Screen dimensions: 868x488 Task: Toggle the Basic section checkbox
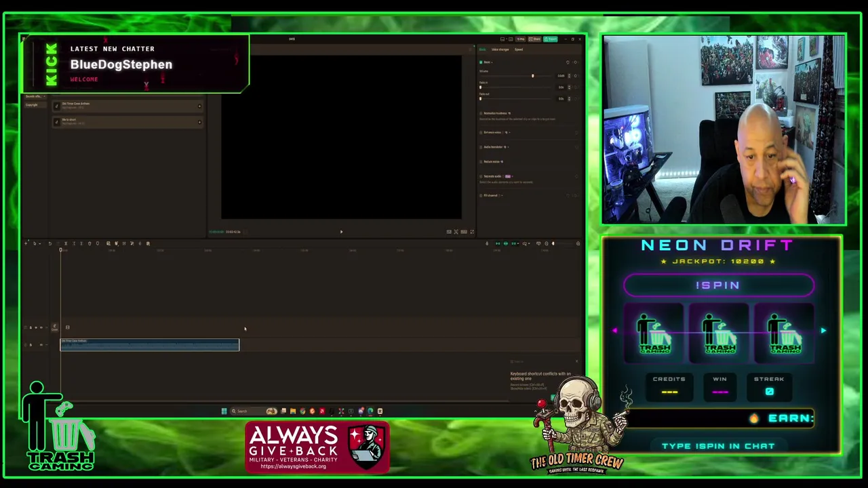[481, 62]
